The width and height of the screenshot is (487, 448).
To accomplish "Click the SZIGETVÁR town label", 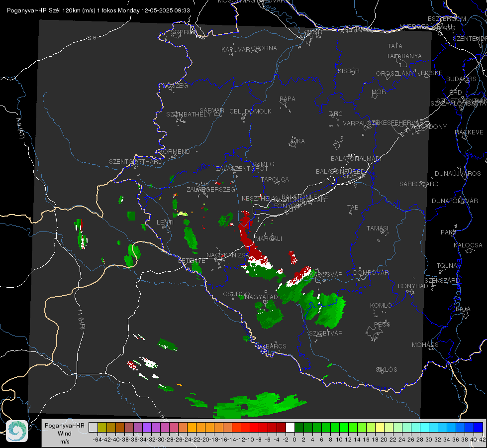I will point(326,334).
